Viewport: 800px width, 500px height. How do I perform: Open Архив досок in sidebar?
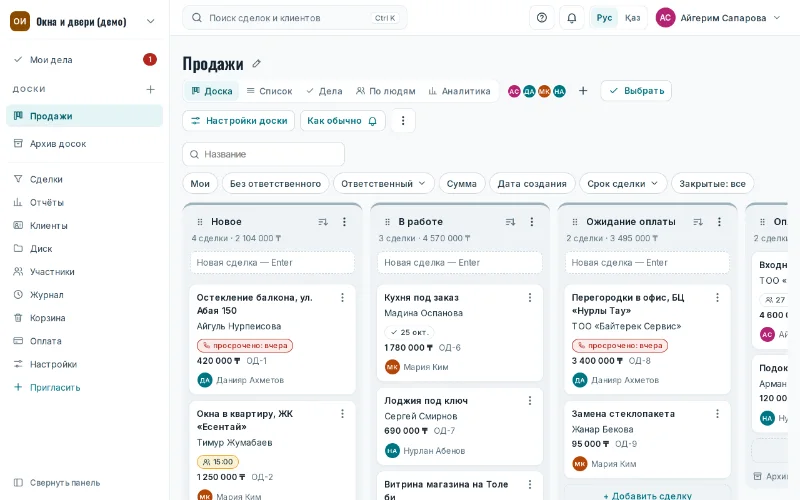click(84, 144)
